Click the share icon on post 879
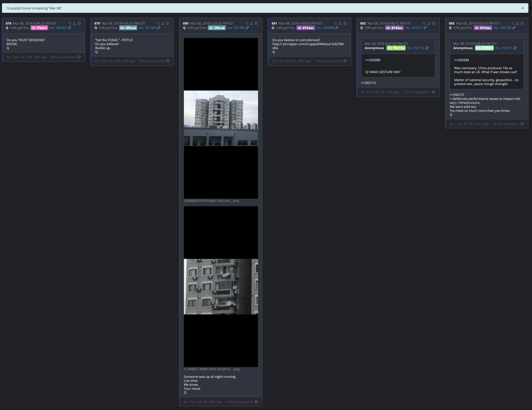This screenshot has width=532, height=410. tap(158, 23)
